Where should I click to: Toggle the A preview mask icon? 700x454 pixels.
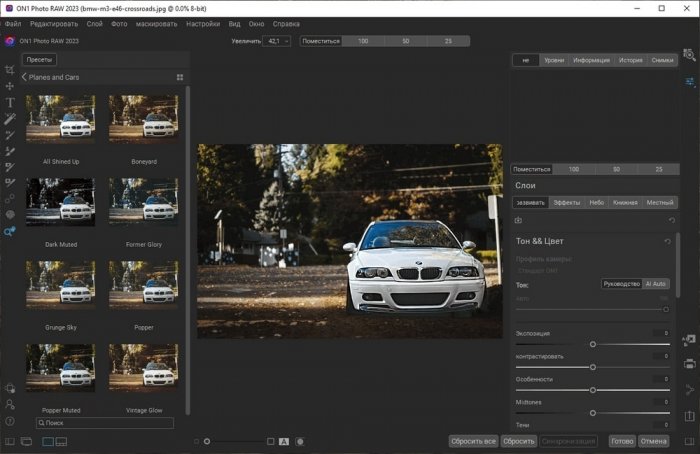click(284, 442)
